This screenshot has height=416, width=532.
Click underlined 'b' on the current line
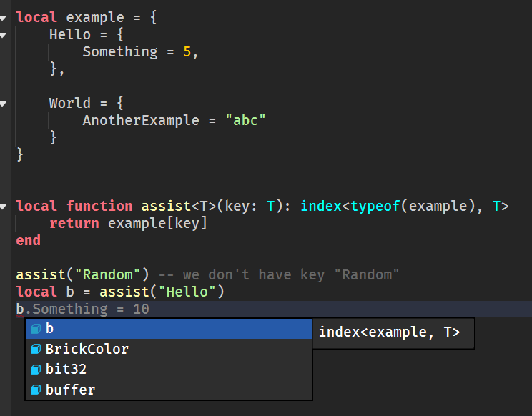20,309
